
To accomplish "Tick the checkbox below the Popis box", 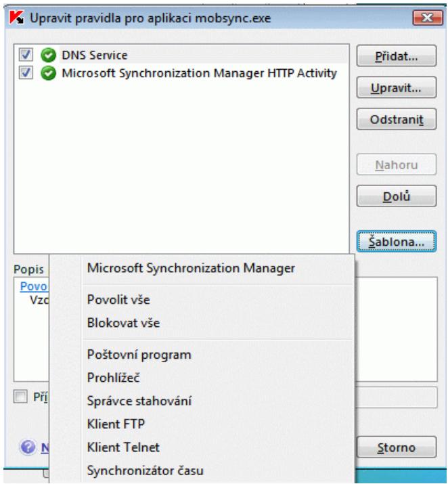I will pyautogui.click(x=20, y=396).
